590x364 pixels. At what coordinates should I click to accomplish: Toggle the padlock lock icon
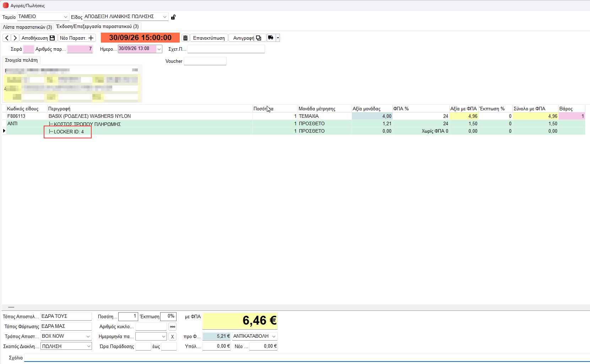click(x=173, y=17)
